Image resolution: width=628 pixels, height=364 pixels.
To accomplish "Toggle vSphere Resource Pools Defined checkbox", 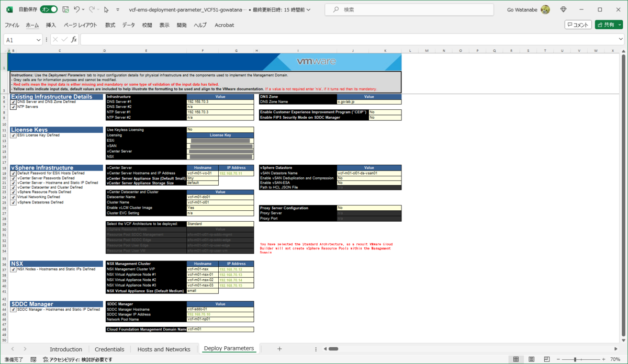I will (13, 192).
